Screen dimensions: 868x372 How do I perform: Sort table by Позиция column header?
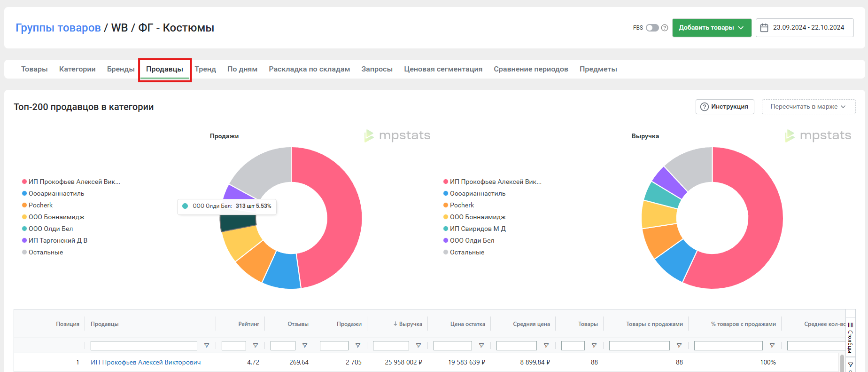pos(68,324)
